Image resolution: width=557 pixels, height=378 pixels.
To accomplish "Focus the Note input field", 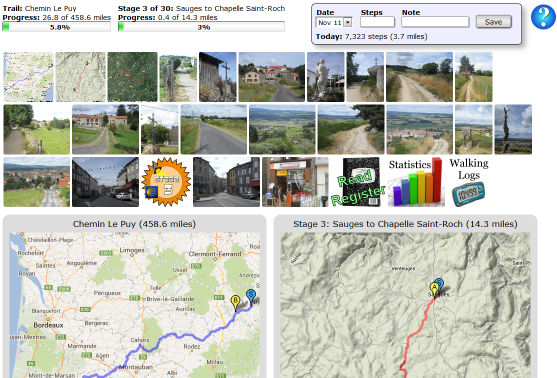I will click(x=435, y=22).
